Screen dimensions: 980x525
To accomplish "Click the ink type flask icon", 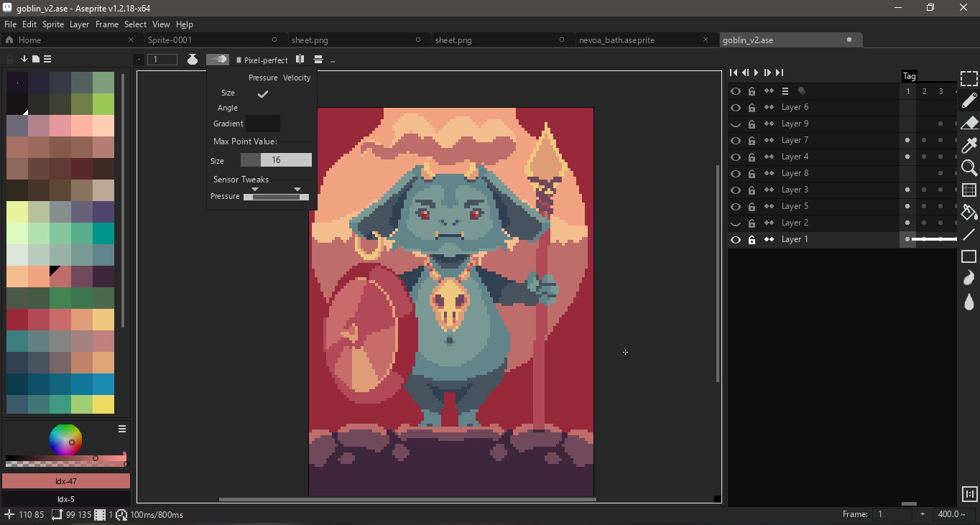I will [x=192, y=60].
